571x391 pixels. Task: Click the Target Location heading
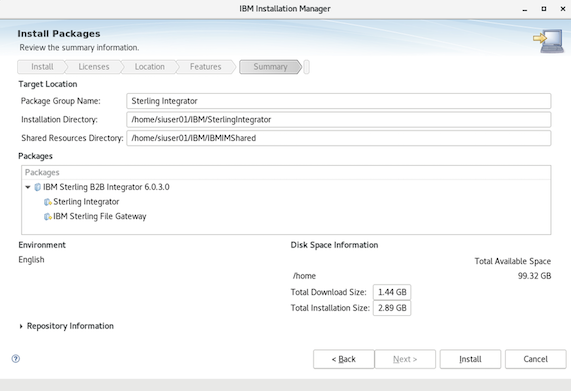point(48,84)
